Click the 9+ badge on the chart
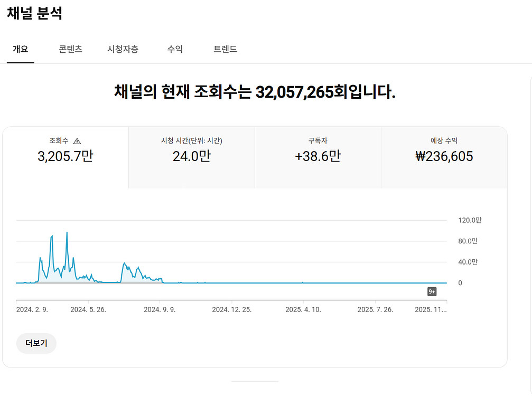Screen dimensions: 532x396 (432, 291)
